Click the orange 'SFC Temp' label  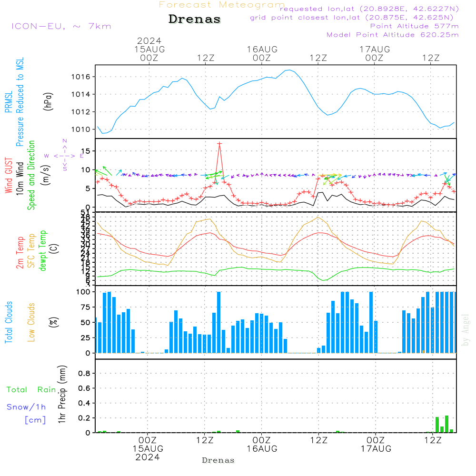click(x=31, y=251)
